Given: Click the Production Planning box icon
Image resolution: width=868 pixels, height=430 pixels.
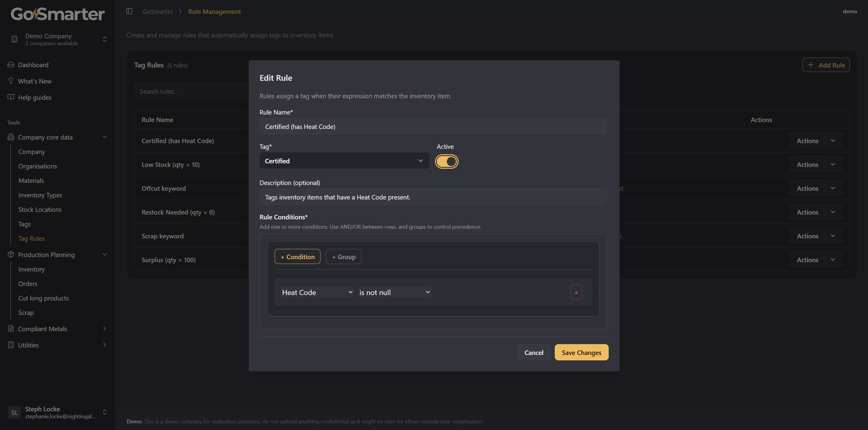Looking at the screenshot, I should tap(11, 255).
